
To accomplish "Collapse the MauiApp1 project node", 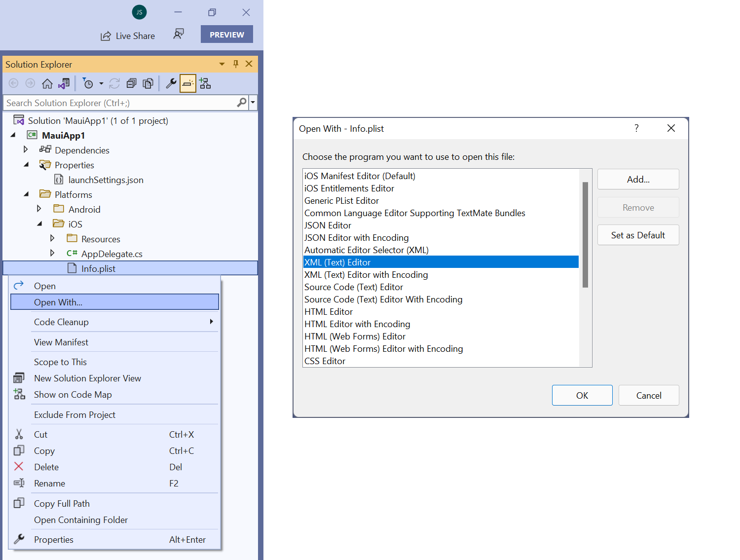I will [12, 135].
